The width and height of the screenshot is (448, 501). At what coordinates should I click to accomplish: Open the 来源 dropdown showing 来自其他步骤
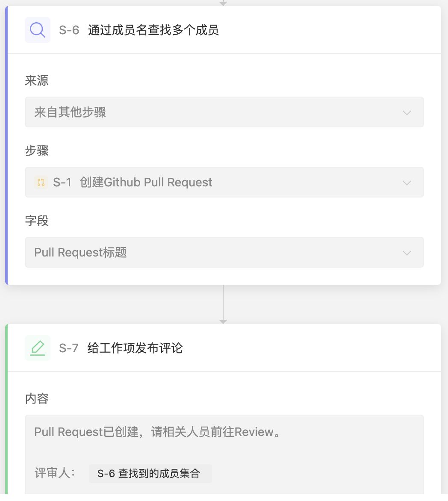(224, 112)
